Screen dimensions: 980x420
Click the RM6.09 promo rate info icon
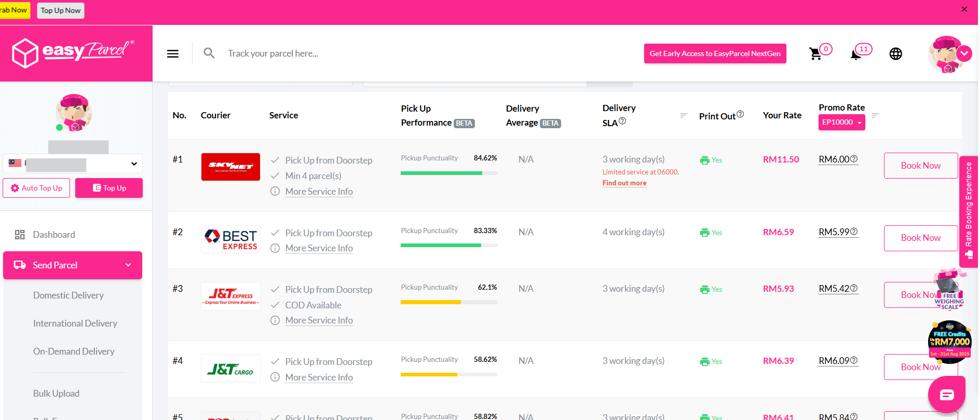tap(854, 360)
